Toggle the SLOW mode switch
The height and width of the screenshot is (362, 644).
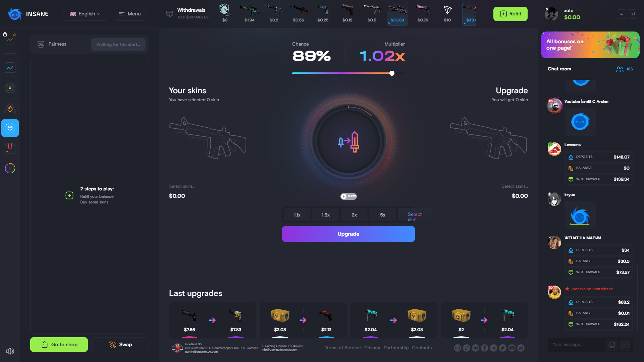tap(348, 196)
